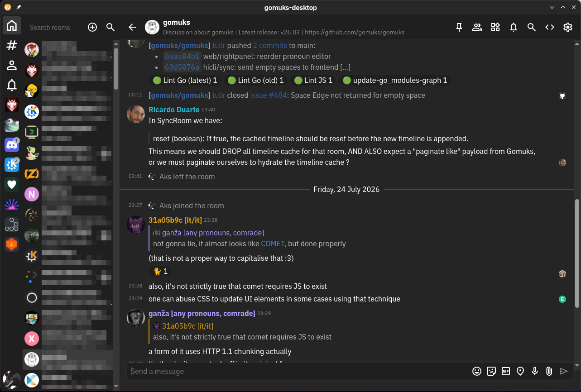Image resolution: width=581 pixels, height=392 pixels.
Task: Open the 2 commits link
Action: [x=270, y=45]
